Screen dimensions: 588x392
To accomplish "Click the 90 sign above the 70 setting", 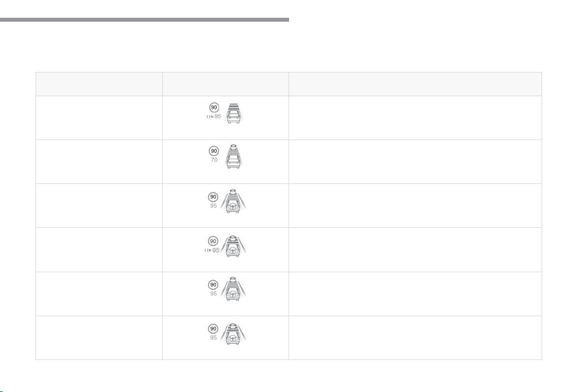I will [x=214, y=151].
